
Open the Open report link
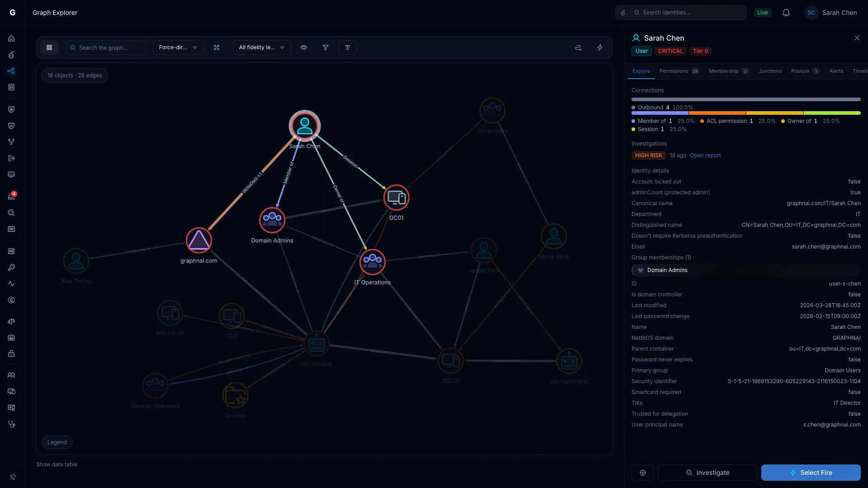(705, 155)
